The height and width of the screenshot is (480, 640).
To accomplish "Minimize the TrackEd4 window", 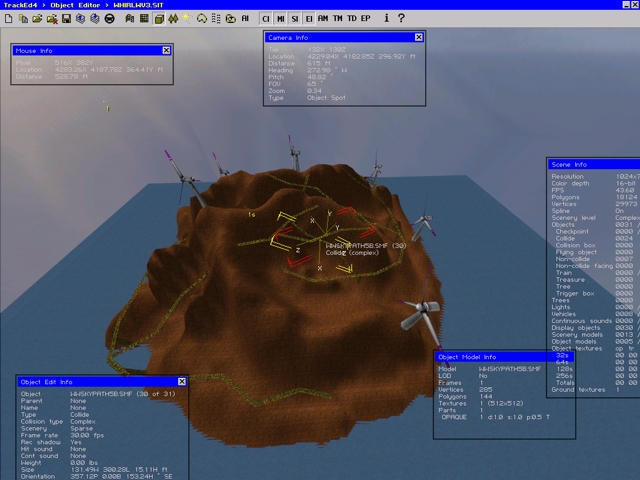I will click(626, 5).
